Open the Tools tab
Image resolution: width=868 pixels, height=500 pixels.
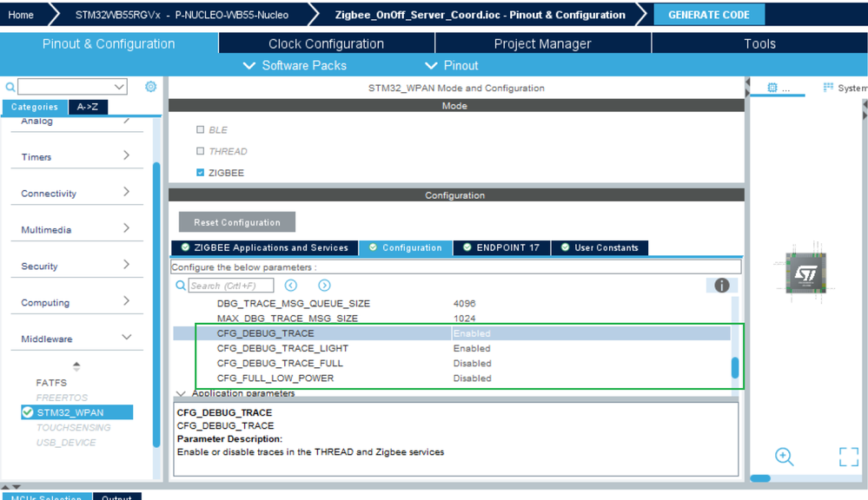tap(759, 43)
